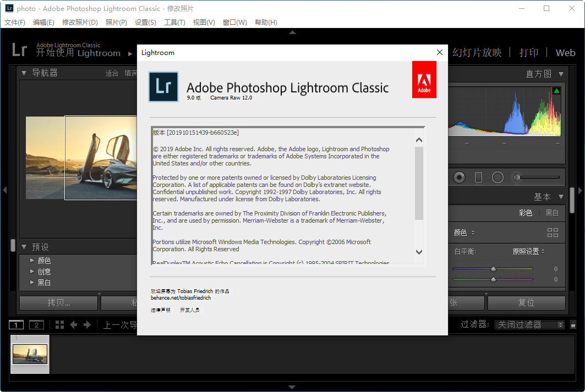This screenshot has height=392, width=585.
Task: Click the 复位 reset button
Action: pos(527,302)
